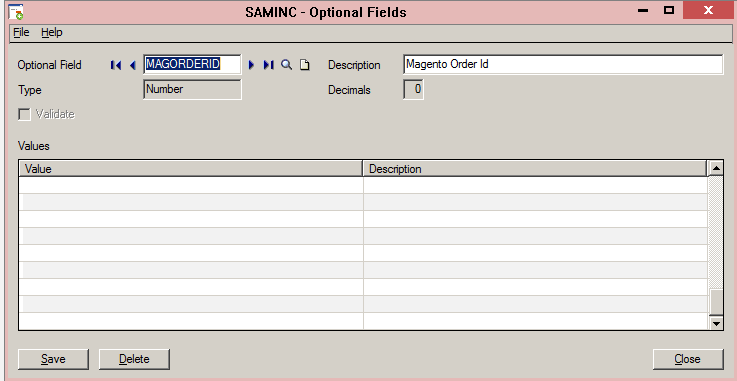Select the Value column header

click(191, 169)
